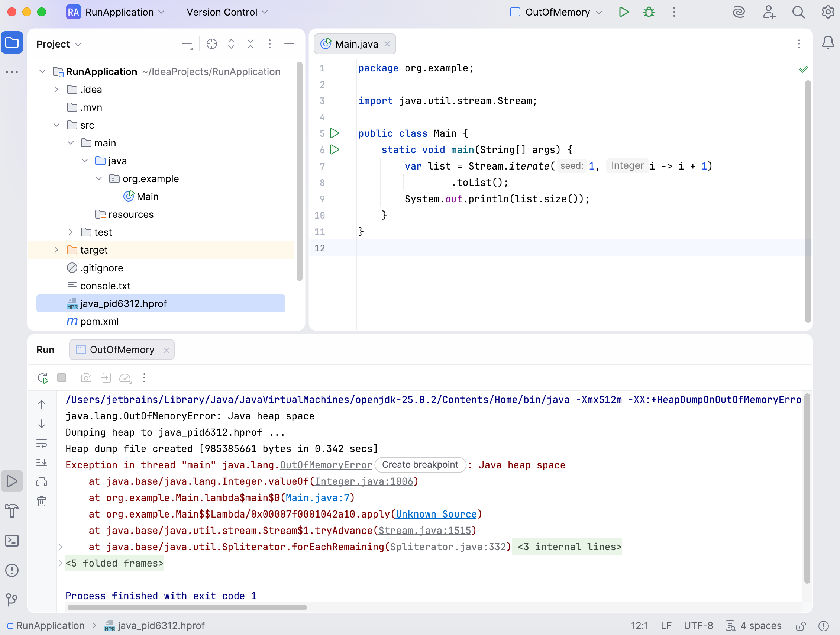The image size is (840, 635).
Task: Click the console horizontal scrollbar
Action: [x=187, y=607]
